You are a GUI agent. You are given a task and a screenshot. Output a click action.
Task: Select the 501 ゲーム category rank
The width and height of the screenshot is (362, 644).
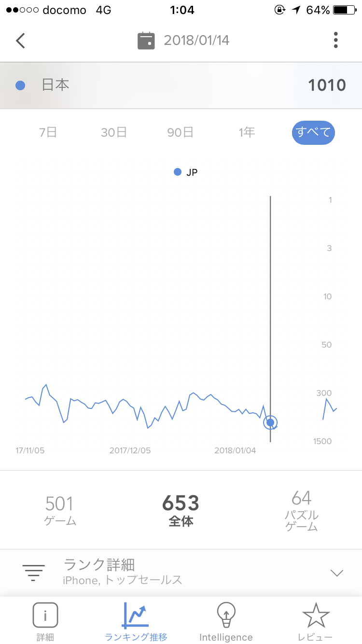(60, 510)
